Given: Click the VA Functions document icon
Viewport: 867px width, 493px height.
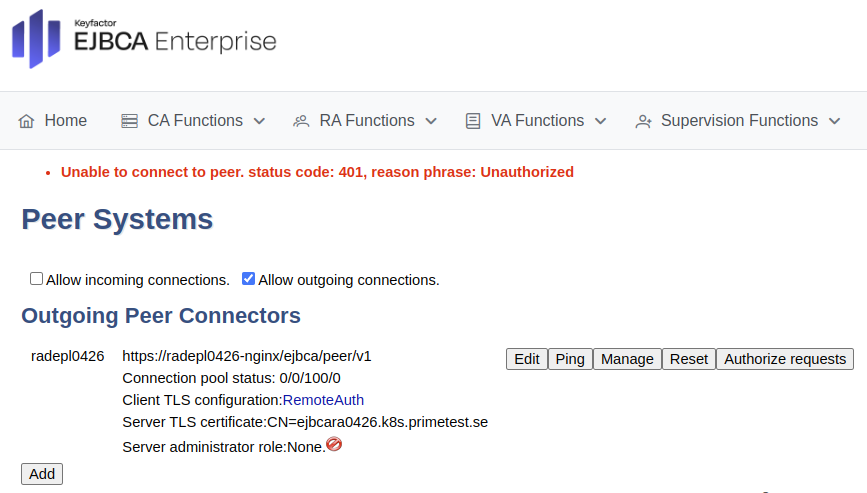Looking at the screenshot, I should pos(473,121).
